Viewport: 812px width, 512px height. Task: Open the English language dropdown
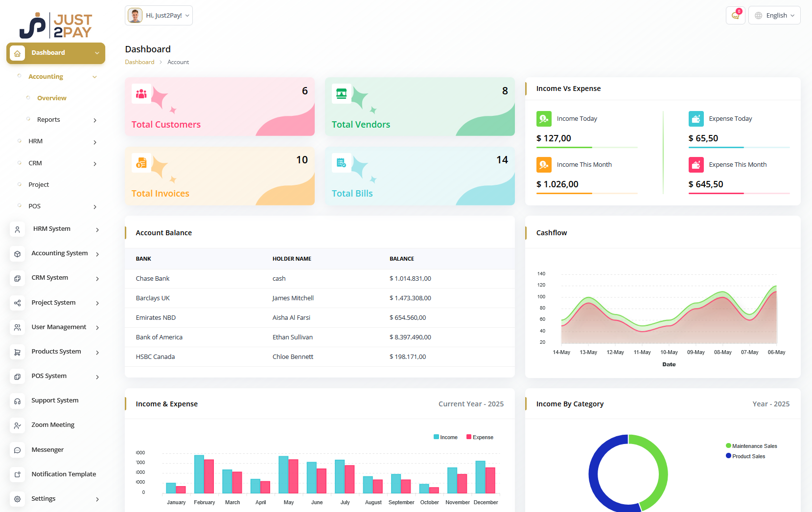(774, 15)
